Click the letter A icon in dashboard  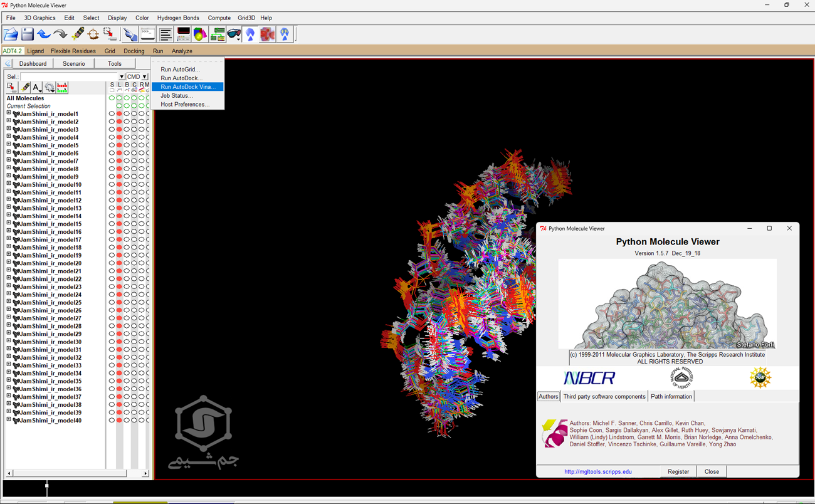coord(37,88)
